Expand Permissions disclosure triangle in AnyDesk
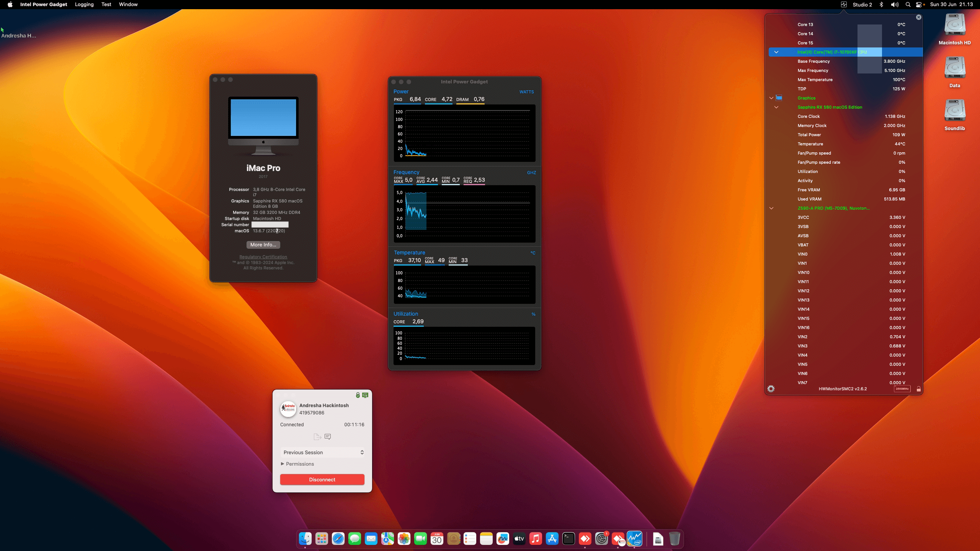Image resolution: width=980 pixels, height=551 pixels. coord(283,464)
